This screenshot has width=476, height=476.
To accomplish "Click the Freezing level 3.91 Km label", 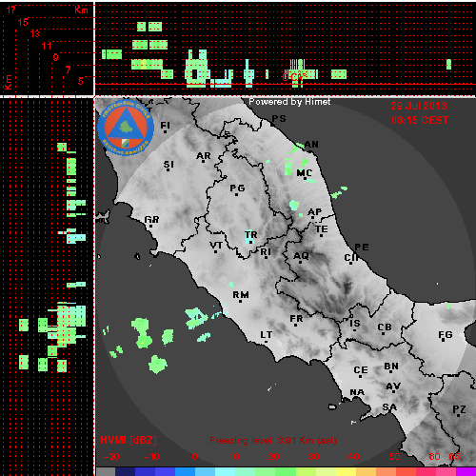I will pos(273,441).
